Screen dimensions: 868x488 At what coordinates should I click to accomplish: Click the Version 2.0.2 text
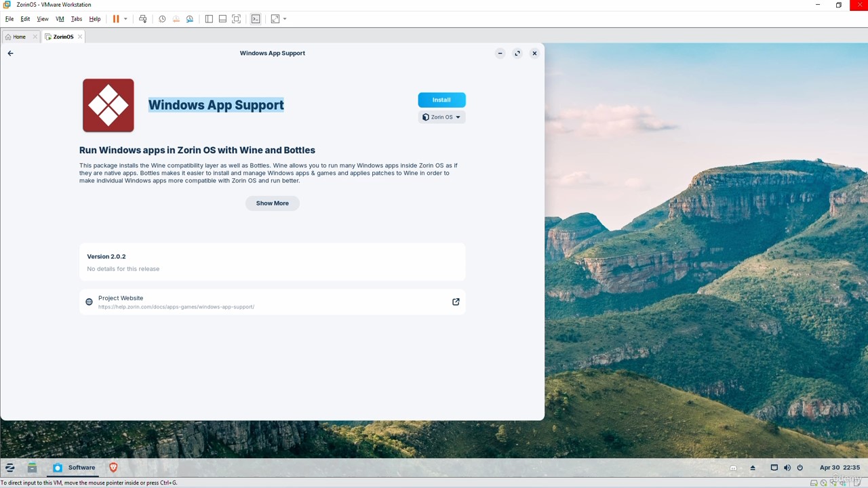point(106,257)
